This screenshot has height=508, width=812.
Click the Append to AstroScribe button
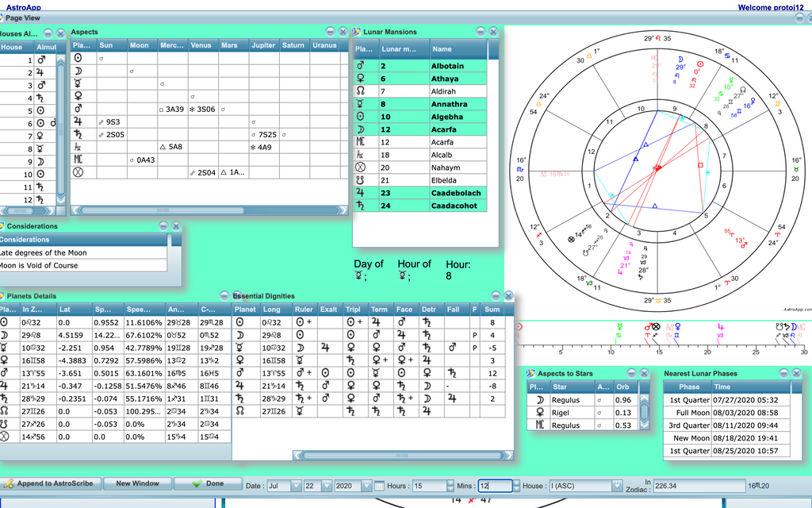48,483
